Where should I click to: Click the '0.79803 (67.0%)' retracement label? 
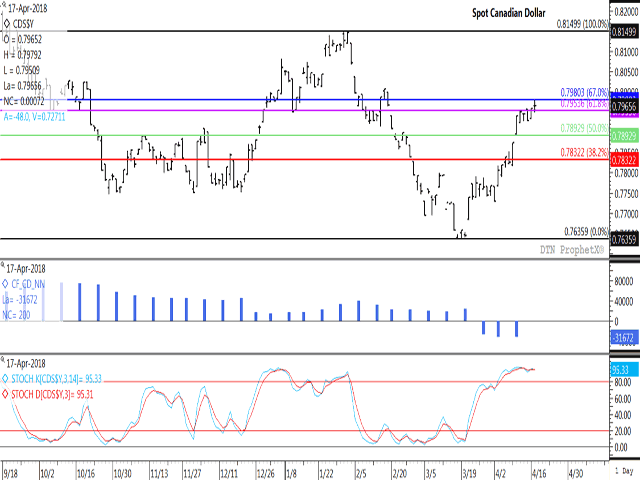point(584,92)
